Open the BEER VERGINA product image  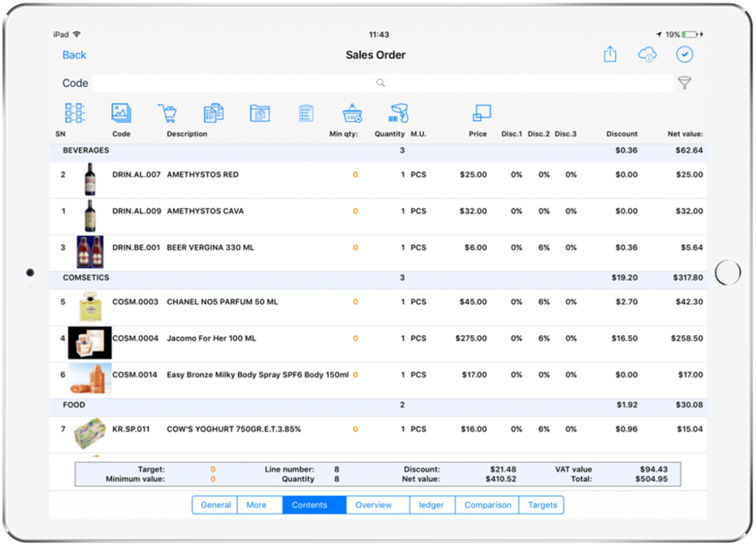pyautogui.click(x=90, y=253)
